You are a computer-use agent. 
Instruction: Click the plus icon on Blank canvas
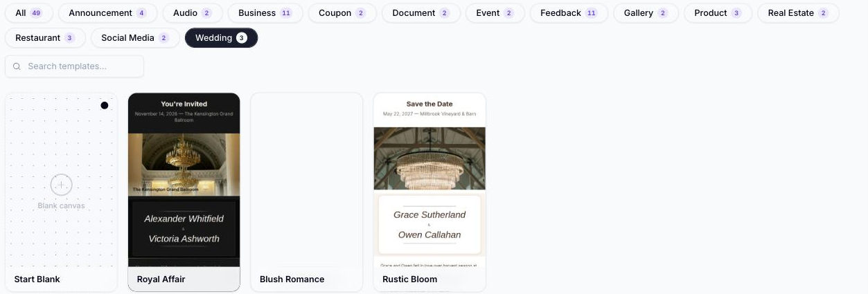click(61, 185)
